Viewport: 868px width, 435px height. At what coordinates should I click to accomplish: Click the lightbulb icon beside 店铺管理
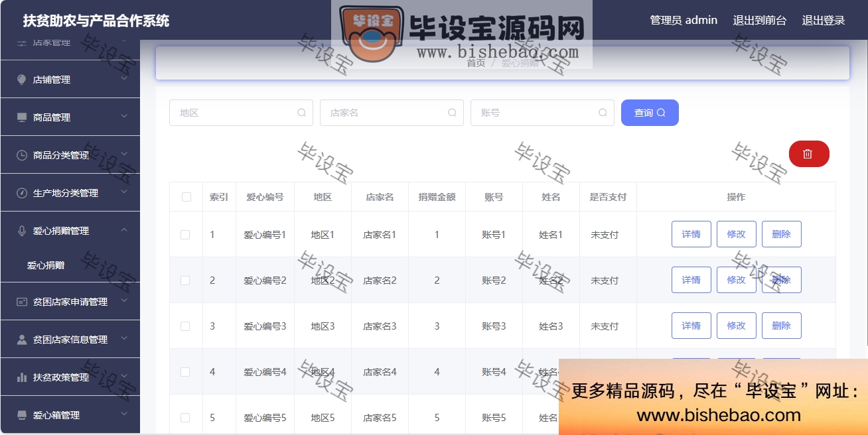pyautogui.click(x=22, y=80)
